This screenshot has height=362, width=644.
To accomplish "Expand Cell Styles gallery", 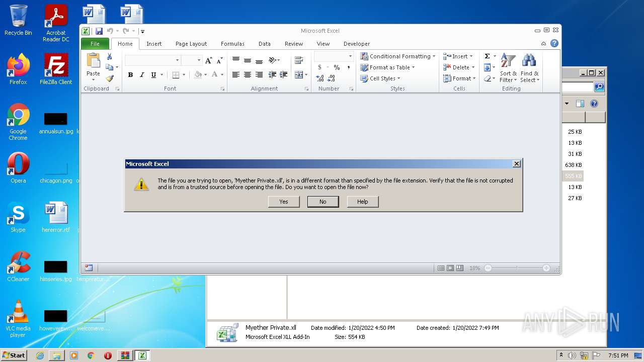I will tap(381, 78).
